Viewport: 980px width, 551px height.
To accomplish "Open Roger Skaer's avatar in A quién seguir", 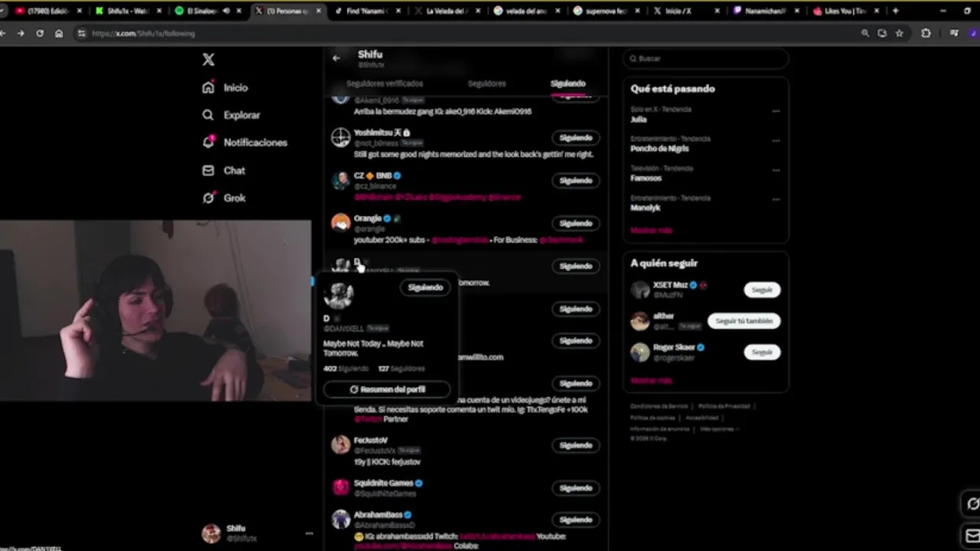I will [x=640, y=352].
